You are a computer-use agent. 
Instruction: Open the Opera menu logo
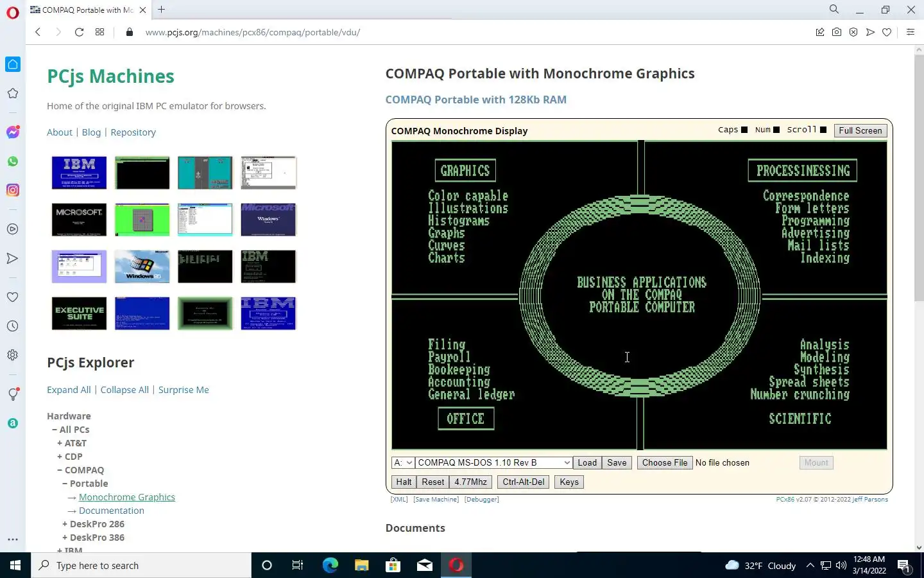coord(13,12)
